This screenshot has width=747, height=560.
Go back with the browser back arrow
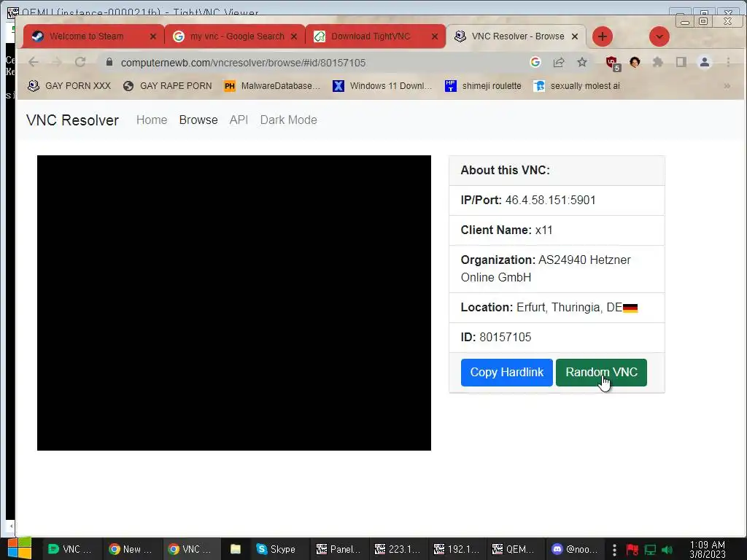pyautogui.click(x=34, y=63)
